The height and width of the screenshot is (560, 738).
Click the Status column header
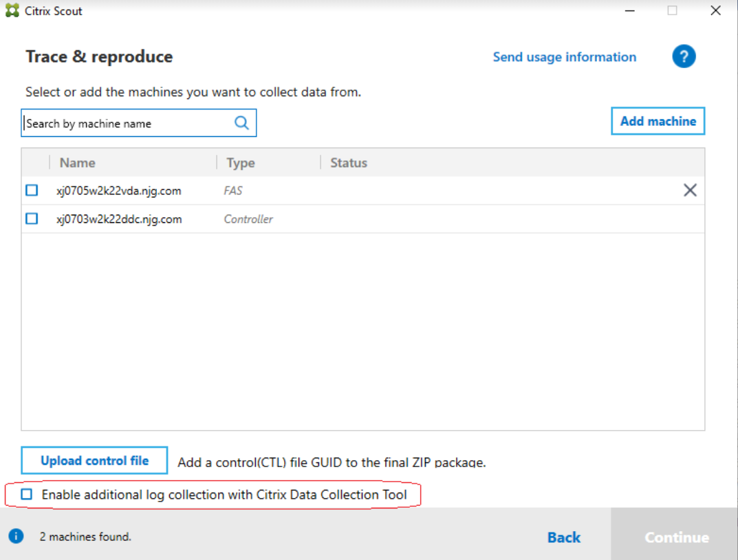click(x=349, y=162)
